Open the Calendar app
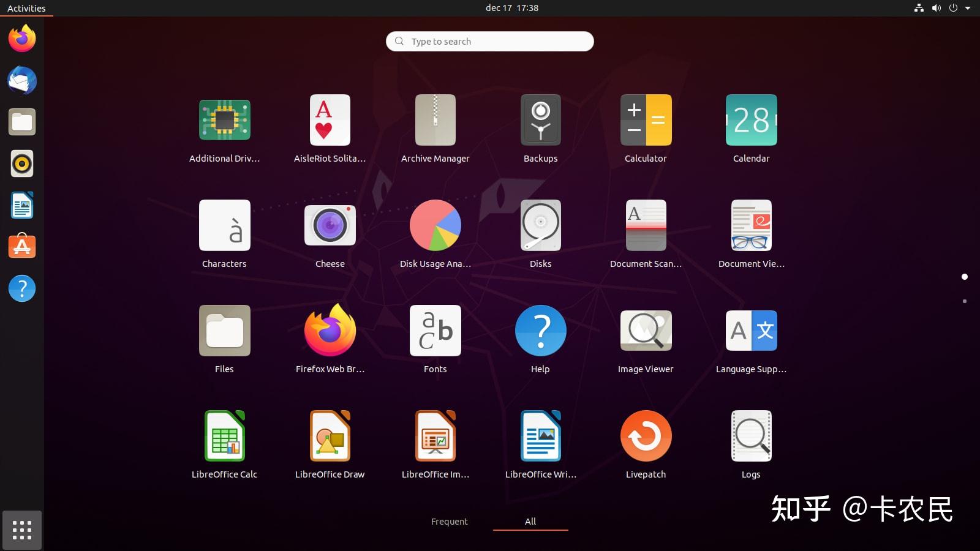Screen dimensions: 980x551 pyautogui.click(x=752, y=120)
